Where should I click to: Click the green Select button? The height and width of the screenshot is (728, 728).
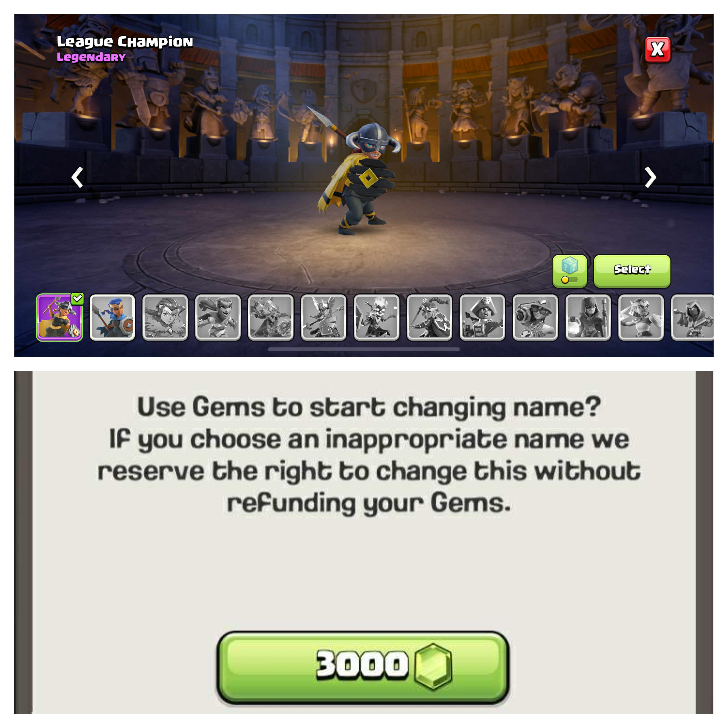[x=632, y=271]
